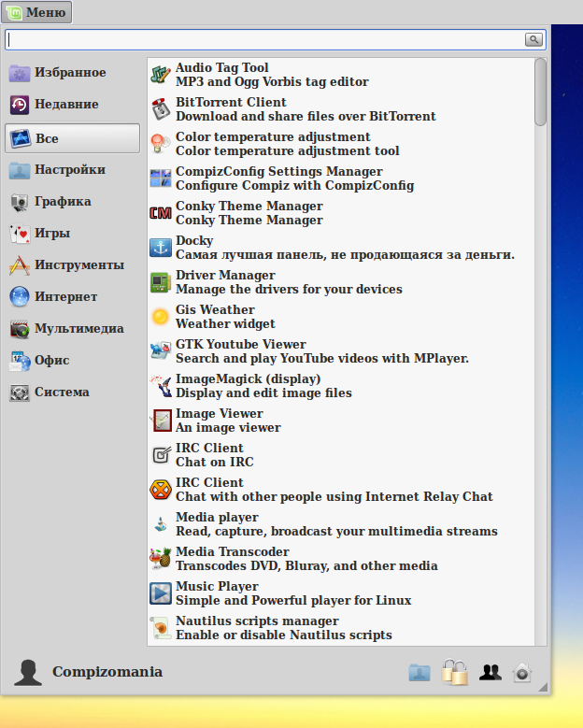
Task: Click 'Download and share files over BitTorrent'
Action: (x=306, y=116)
